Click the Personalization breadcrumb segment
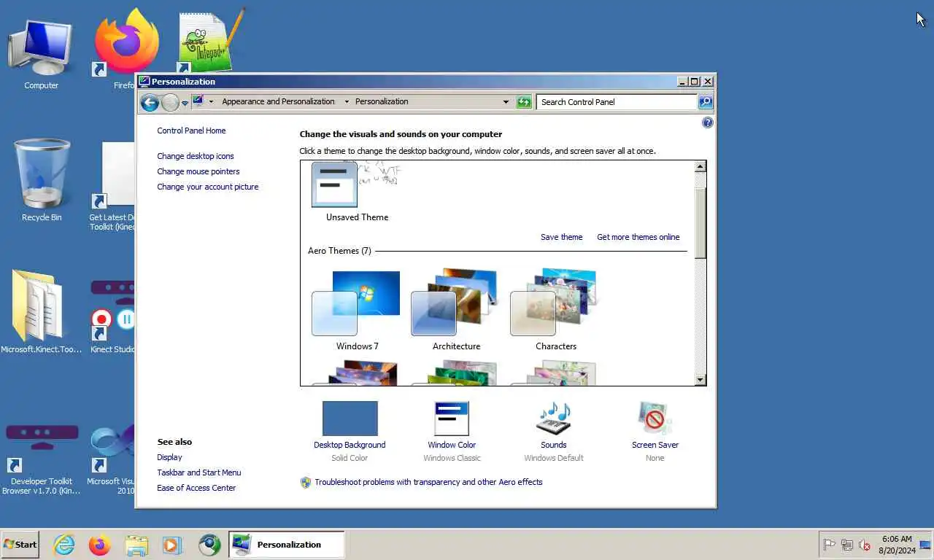The image size is (934, 560). pyautogui.click(x=382, y=102)
